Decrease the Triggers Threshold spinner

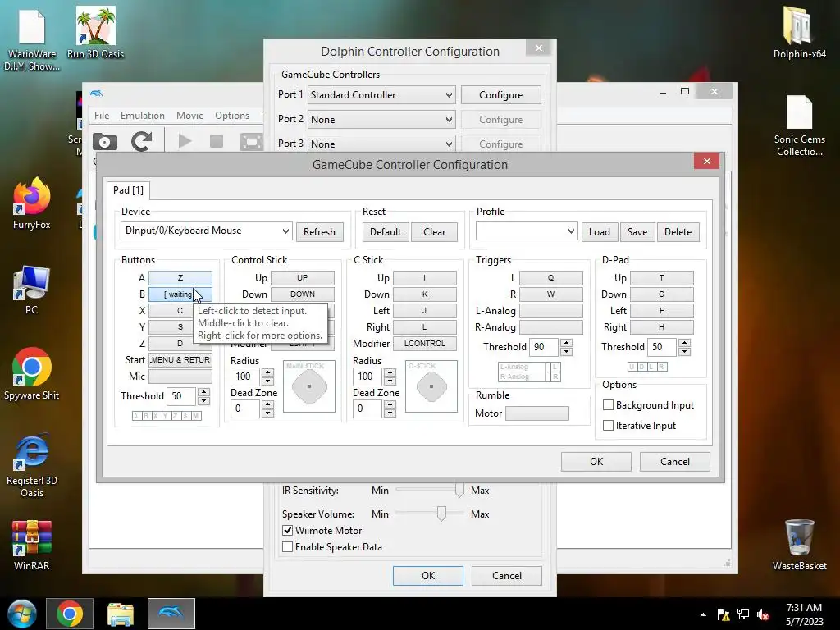pos(566,351)
